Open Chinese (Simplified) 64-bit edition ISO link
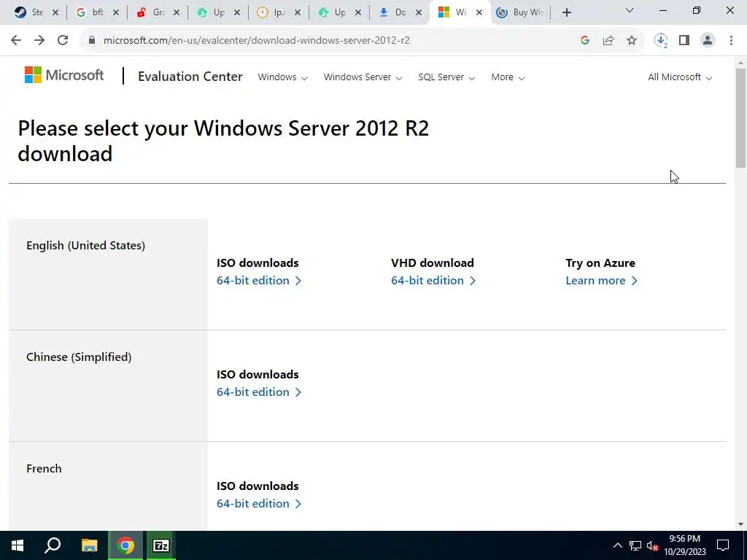Screen dimensions: 747x560 pyautogui.click(x=259, y=392)
